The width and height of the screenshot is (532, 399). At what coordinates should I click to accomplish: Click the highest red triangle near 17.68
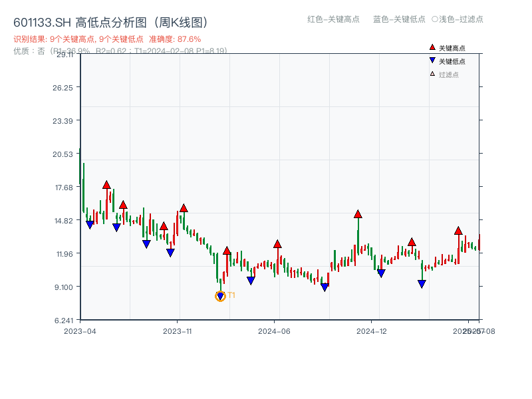[106, 185]
